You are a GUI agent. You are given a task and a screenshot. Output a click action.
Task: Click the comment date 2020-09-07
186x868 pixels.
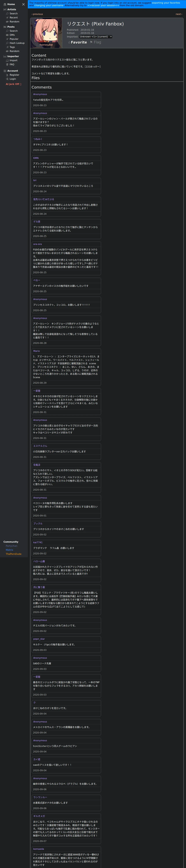tap(40, 841)
